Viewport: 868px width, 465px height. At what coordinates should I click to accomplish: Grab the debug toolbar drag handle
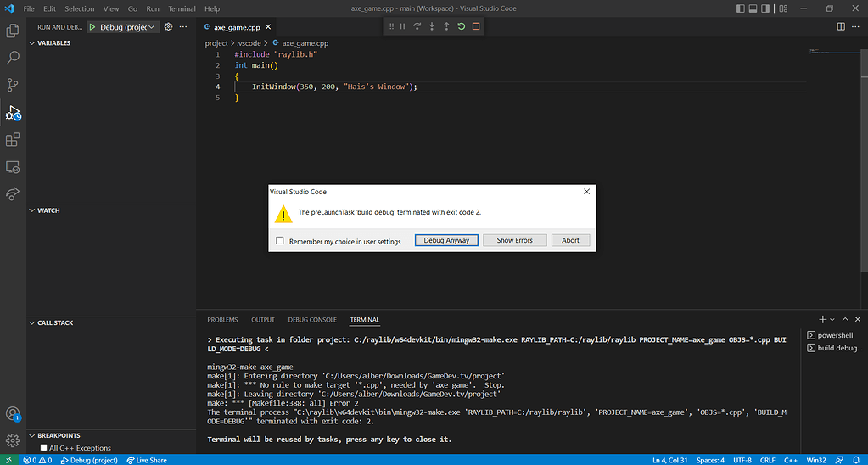(x=391, y=26)
